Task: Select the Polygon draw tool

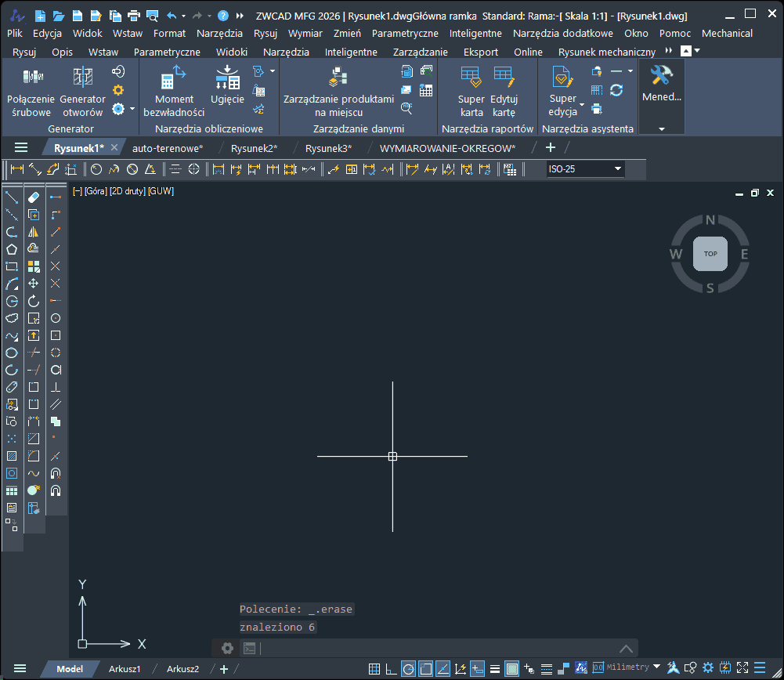Action: coord(12,249)
